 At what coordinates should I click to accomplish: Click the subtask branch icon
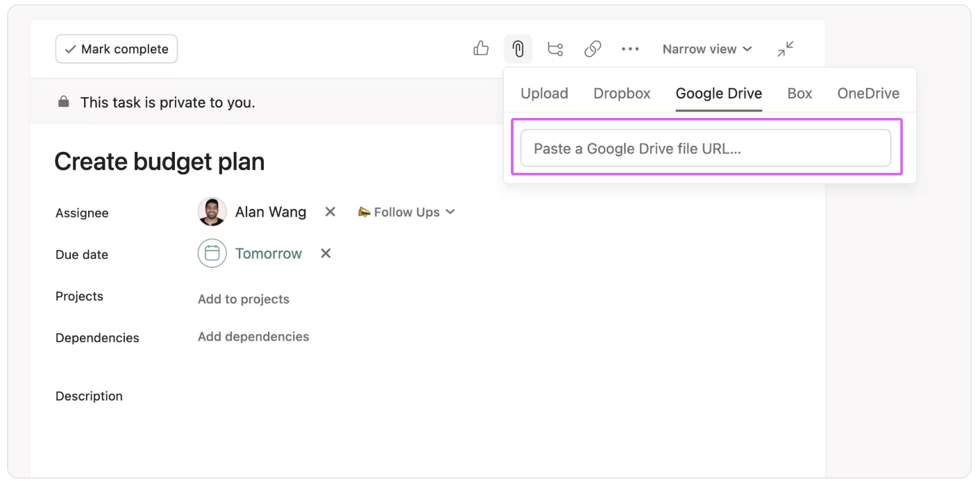[555, 49]
